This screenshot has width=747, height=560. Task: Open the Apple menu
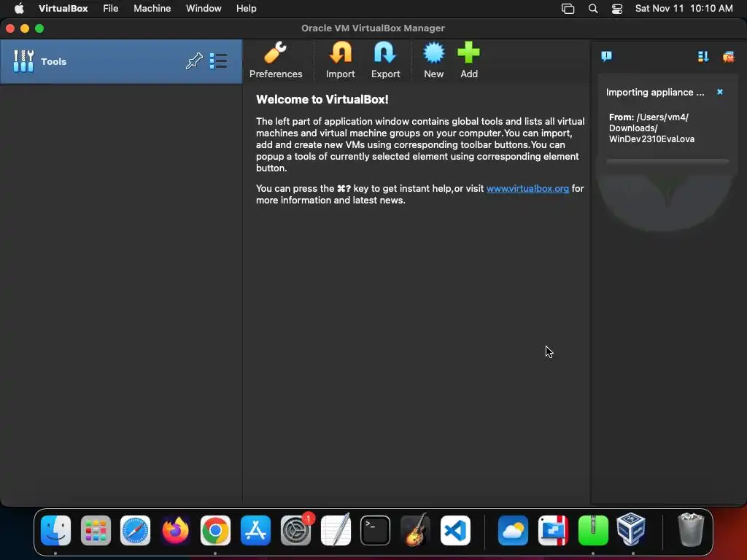click(x=19, y=9)
